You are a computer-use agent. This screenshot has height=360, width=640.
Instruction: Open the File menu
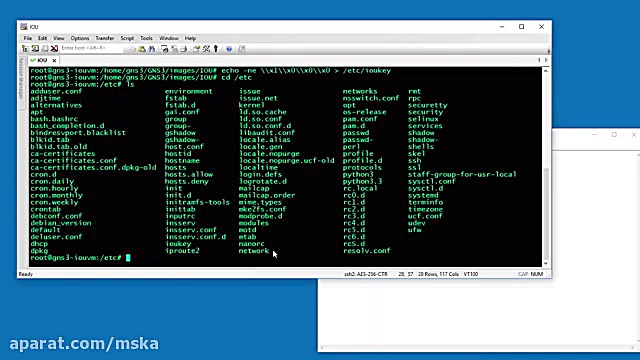point(27,38)
